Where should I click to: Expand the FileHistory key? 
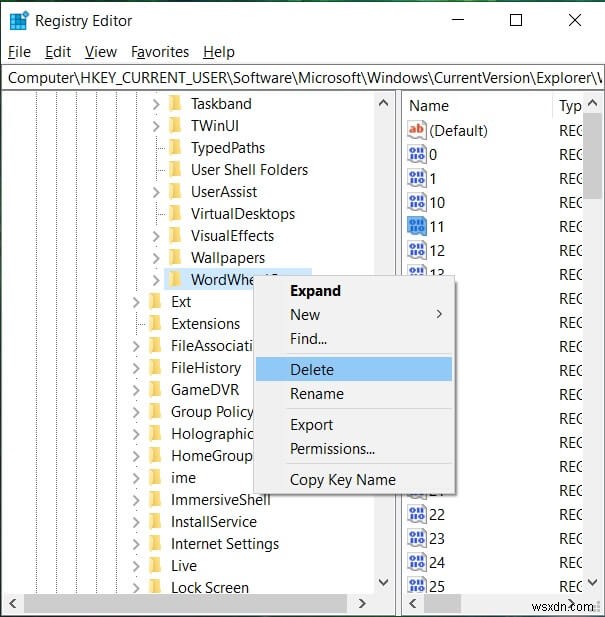pyautogui.click(x=136, y=368)
